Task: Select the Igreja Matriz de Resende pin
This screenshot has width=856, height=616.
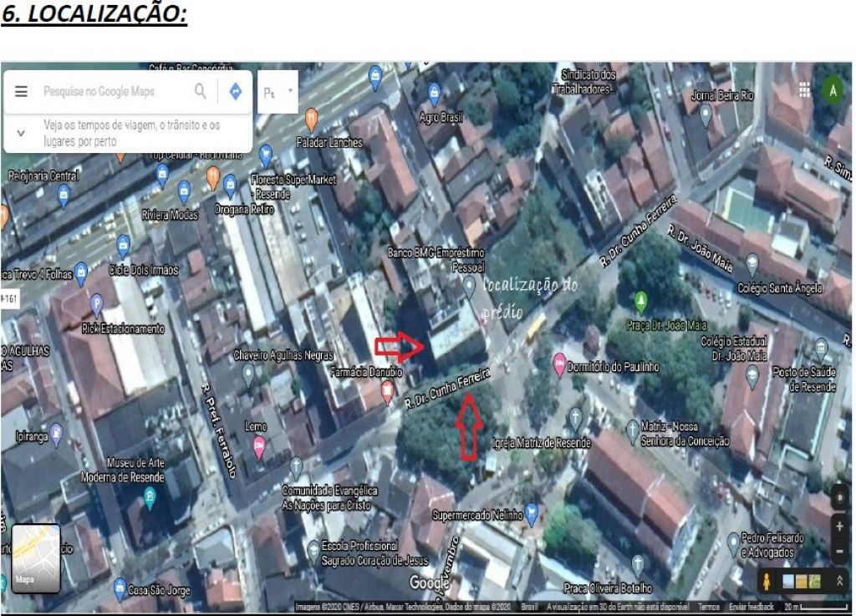Action: click(x=575, y=419)
